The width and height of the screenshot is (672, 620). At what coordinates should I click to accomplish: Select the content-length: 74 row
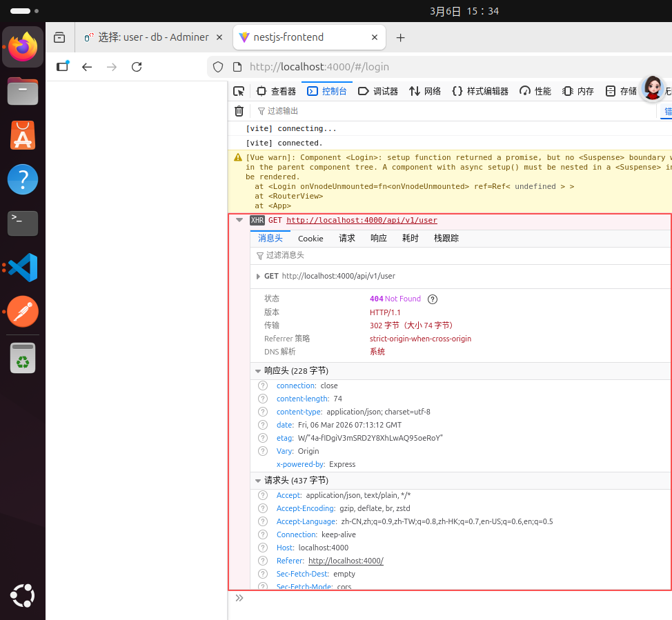tap(461, 399)
